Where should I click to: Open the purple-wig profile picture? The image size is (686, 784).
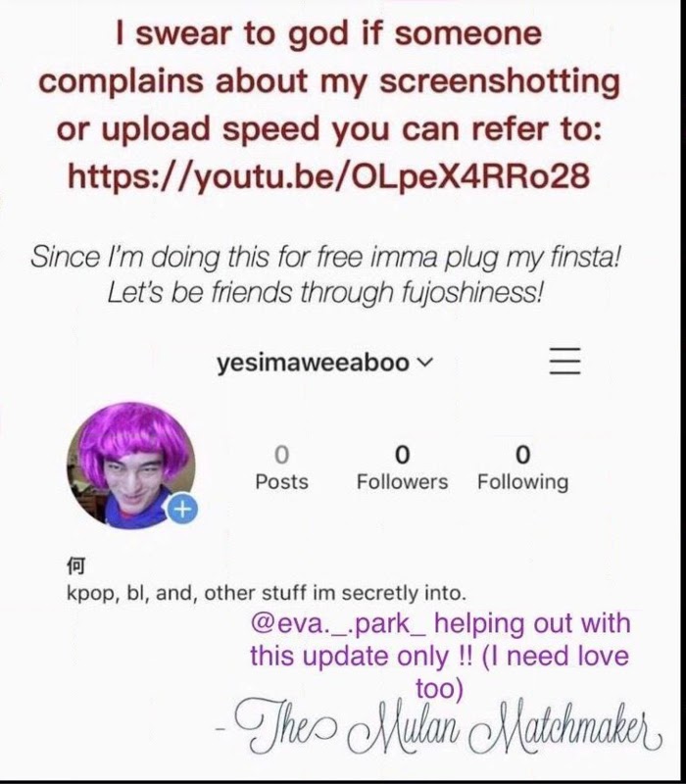131,465
